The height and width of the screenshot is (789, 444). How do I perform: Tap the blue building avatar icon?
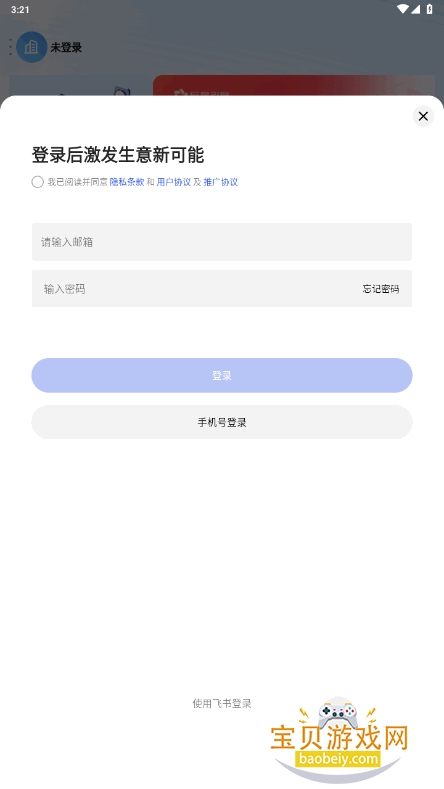32,47
